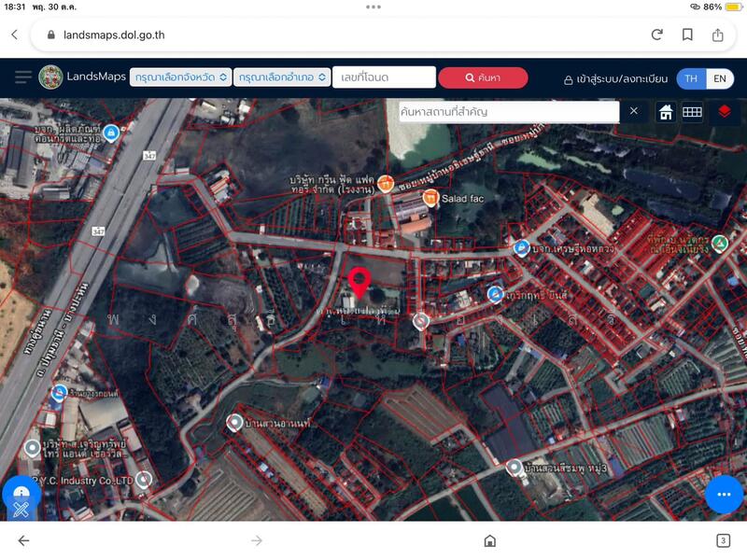Switch language to TH

click(691, 78)
